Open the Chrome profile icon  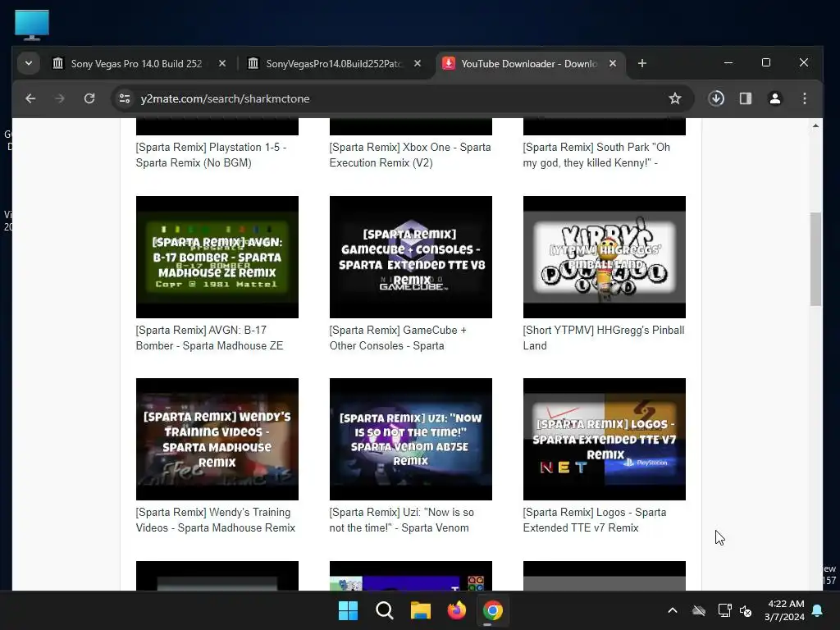(x=775, y=98)
